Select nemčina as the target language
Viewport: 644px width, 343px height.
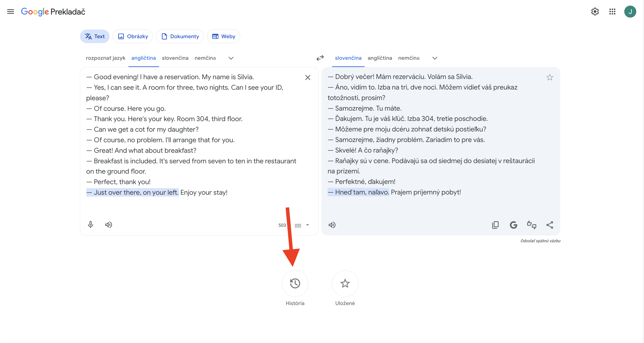point(409,58)
